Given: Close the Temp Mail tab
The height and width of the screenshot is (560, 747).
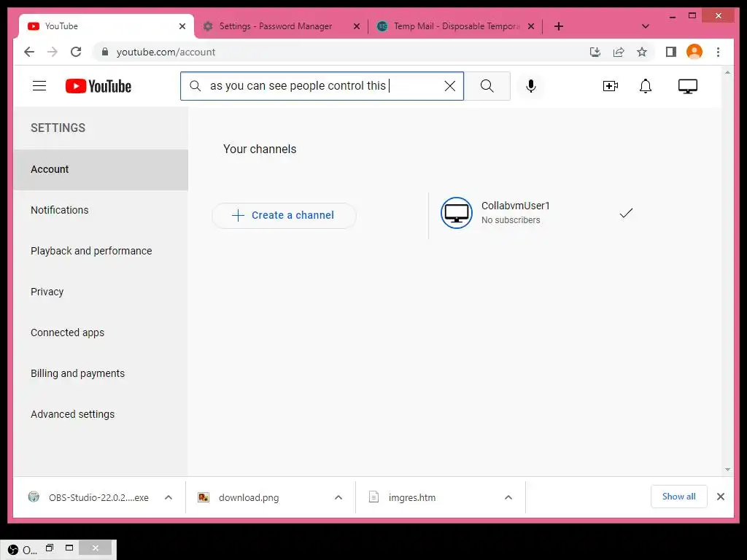Looking at the screenshot, I should 531,26.
